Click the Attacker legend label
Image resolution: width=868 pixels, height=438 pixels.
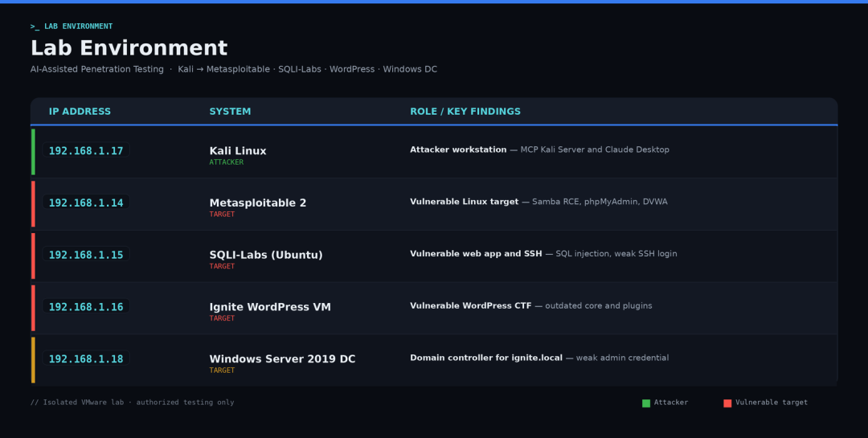(x=671, y=403)
